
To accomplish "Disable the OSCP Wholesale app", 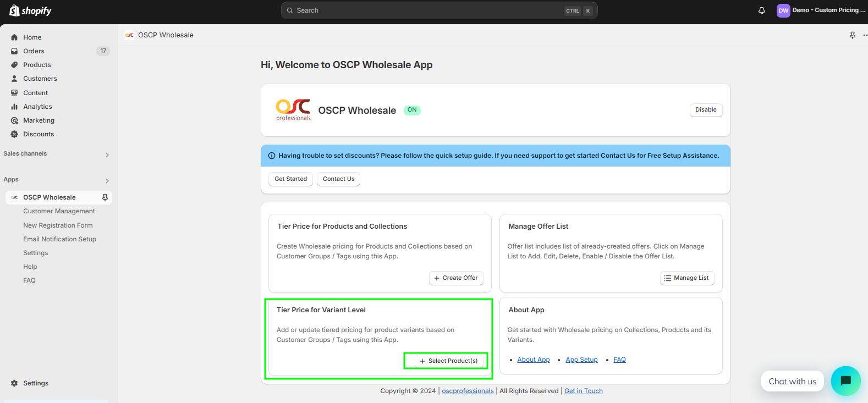I will pyautogui.click(x=705, y=110).
